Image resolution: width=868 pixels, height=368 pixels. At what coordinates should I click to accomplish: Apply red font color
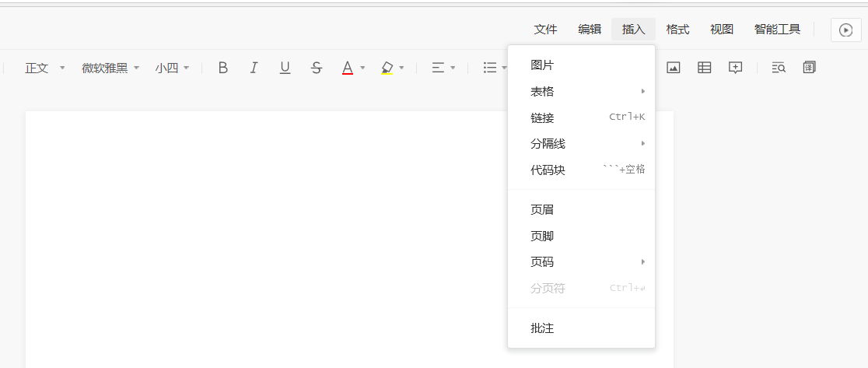pyautogui.click(x=348, y=68)
